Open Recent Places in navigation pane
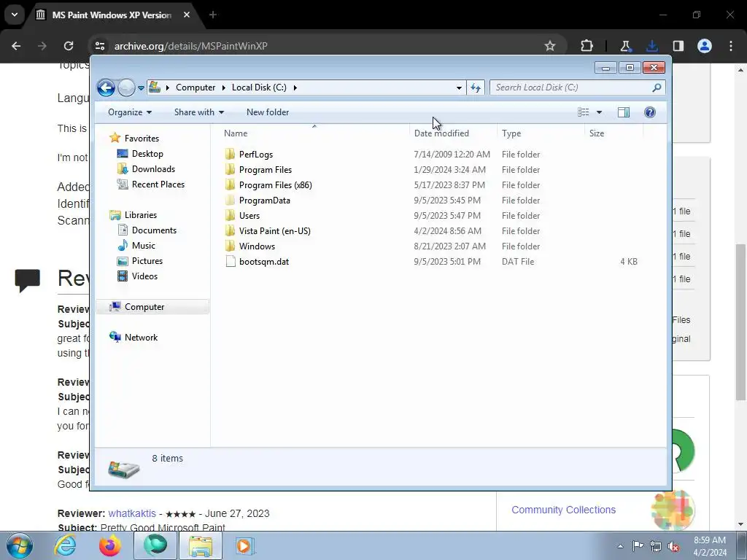The height and width of the screenshot is (560, 747). [x=158, y=184]
